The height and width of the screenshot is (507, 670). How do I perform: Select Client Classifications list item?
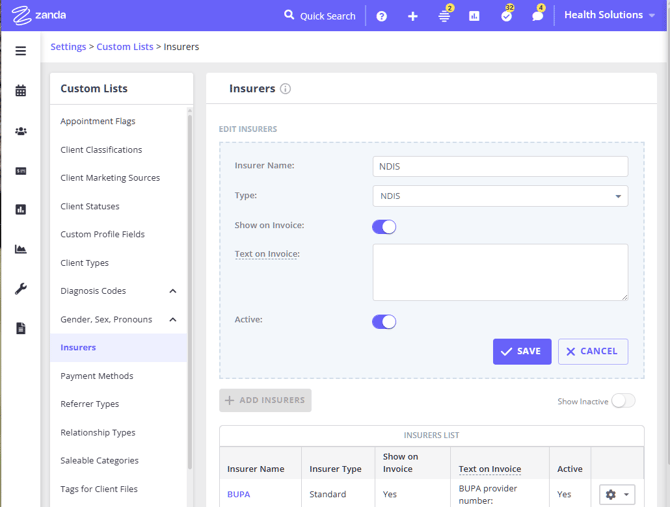[x=101, y=150]
